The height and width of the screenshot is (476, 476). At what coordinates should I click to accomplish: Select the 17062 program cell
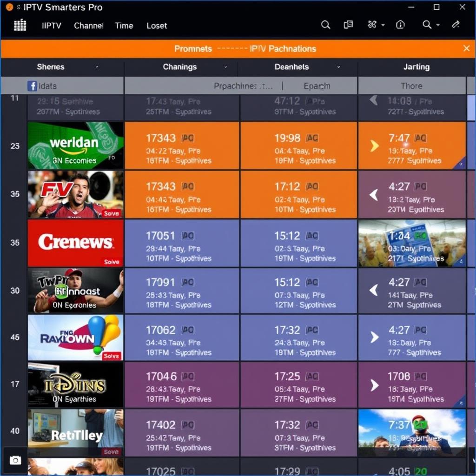[x=182, y=337]
